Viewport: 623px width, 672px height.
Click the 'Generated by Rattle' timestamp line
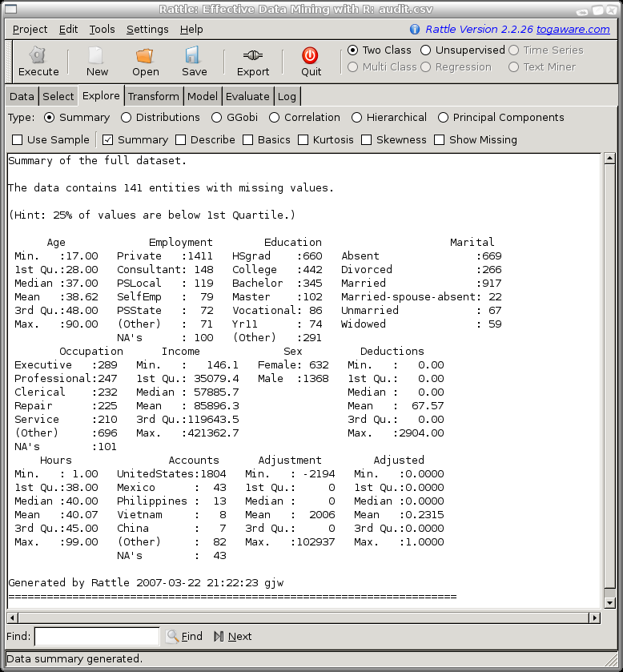coord(146,583)
